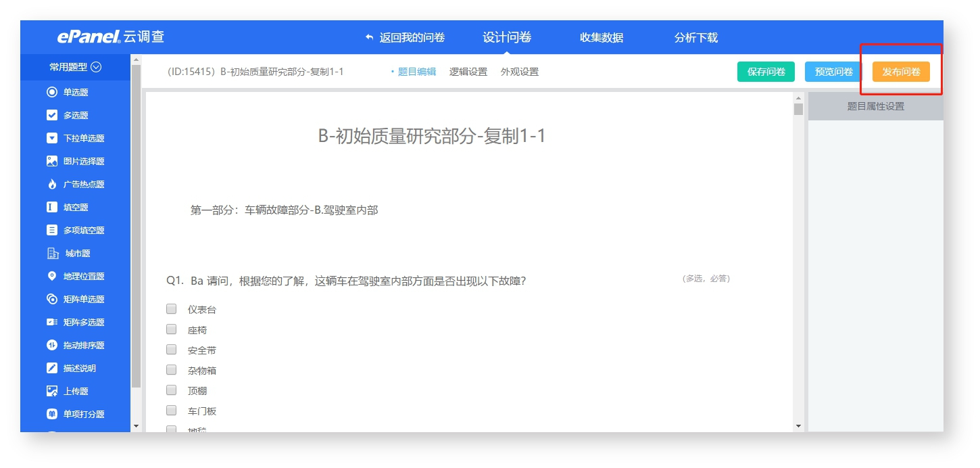Click the ePanel 云调查 logo
The image size is (980, 468).
(110, 37)
